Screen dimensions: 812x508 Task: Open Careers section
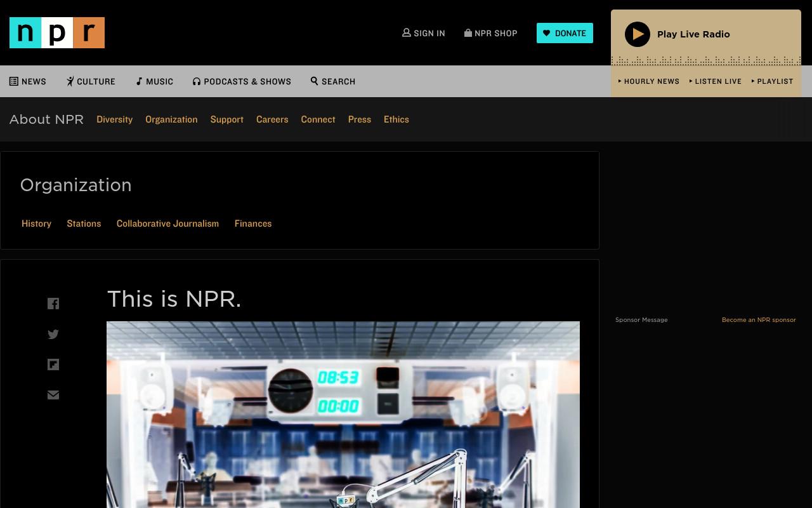coord(272,119)
